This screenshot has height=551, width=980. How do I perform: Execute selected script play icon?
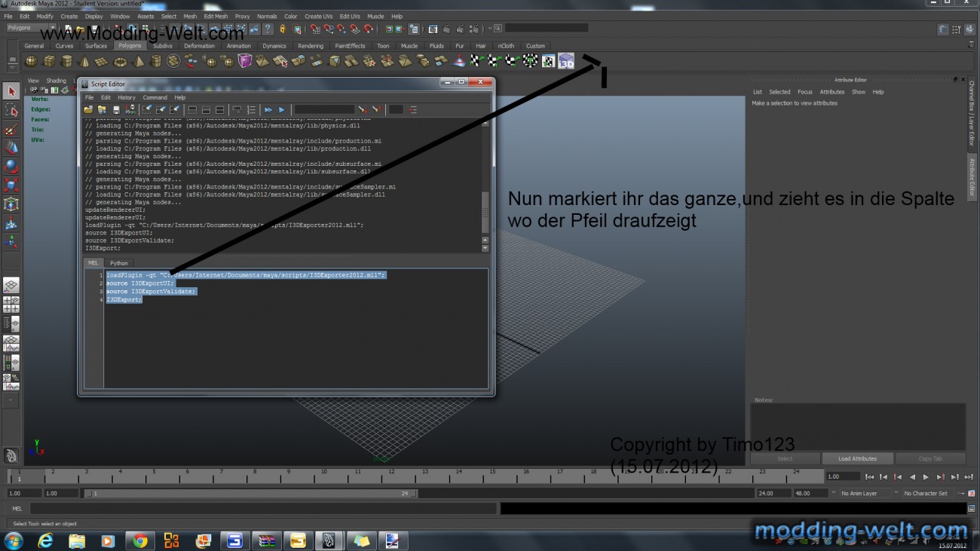[282, 110]
